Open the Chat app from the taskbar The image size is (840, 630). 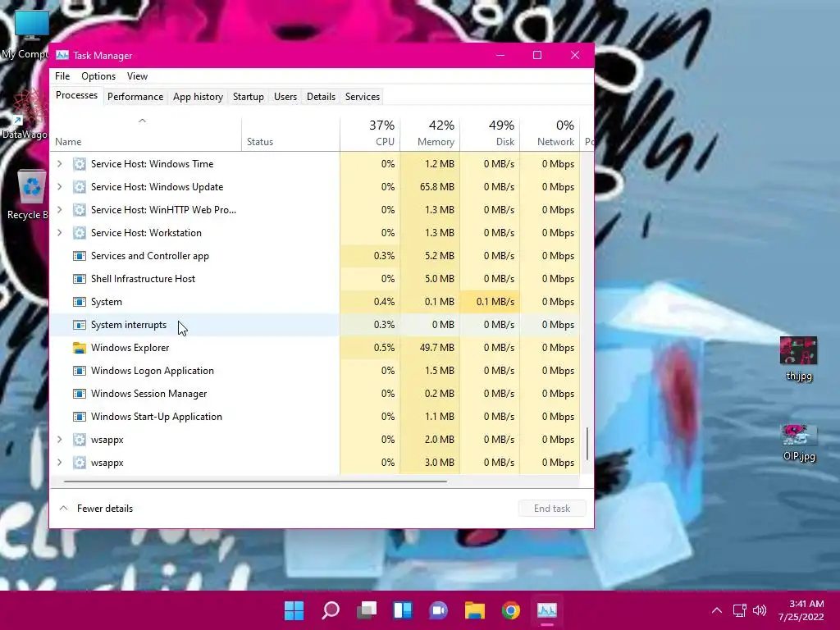[439, 610]
